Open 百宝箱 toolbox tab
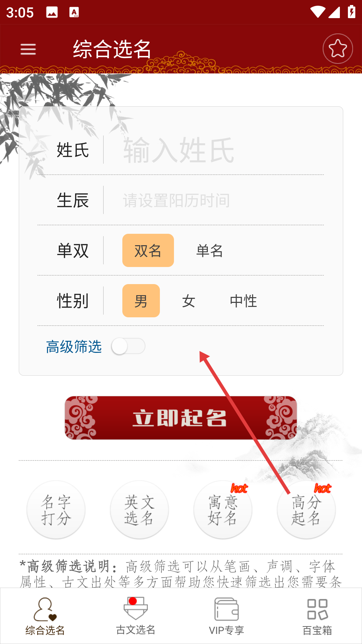This screenshot has height=644, width=362. (317, 616)
